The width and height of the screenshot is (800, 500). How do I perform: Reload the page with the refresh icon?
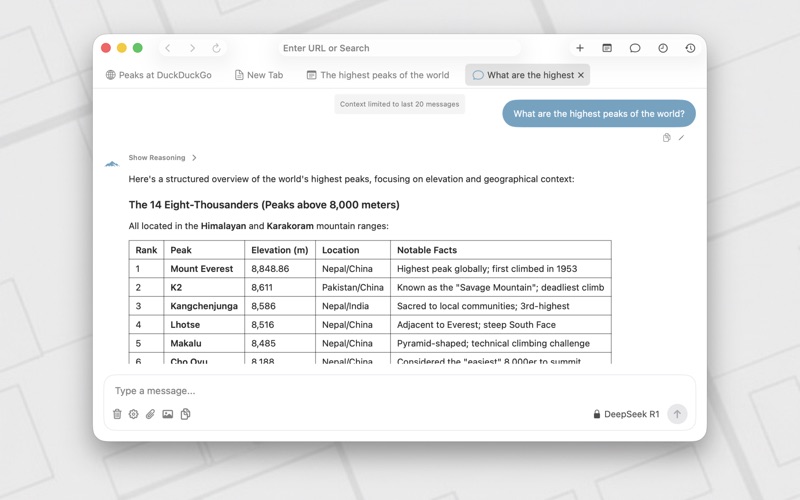click(x=216, y=48)
